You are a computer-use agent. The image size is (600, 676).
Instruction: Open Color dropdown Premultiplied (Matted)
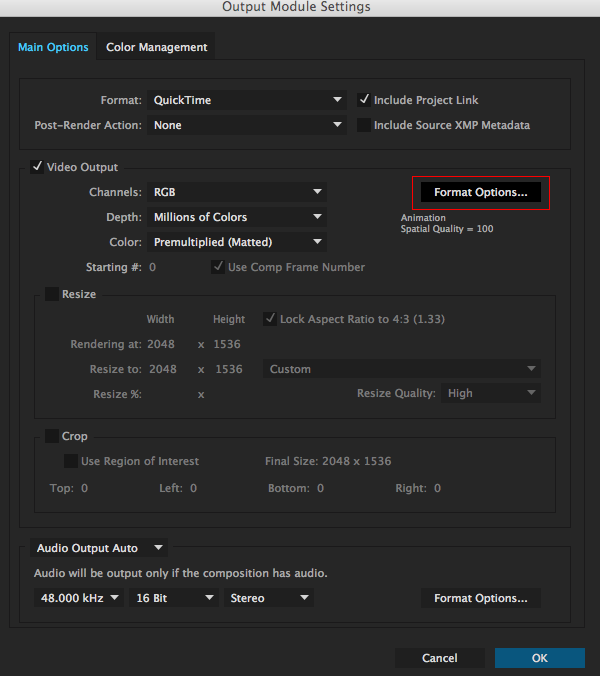click(x=237, y=242)
